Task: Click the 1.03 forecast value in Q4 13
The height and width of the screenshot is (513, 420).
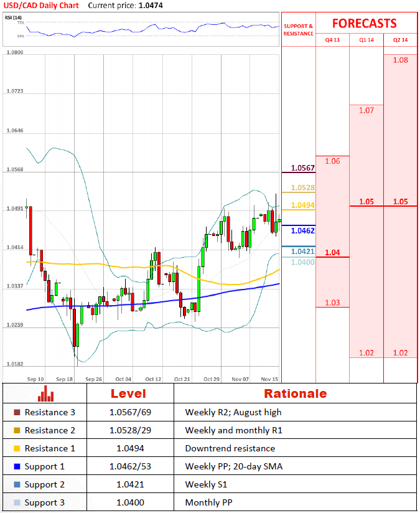Action: (332, 303)
